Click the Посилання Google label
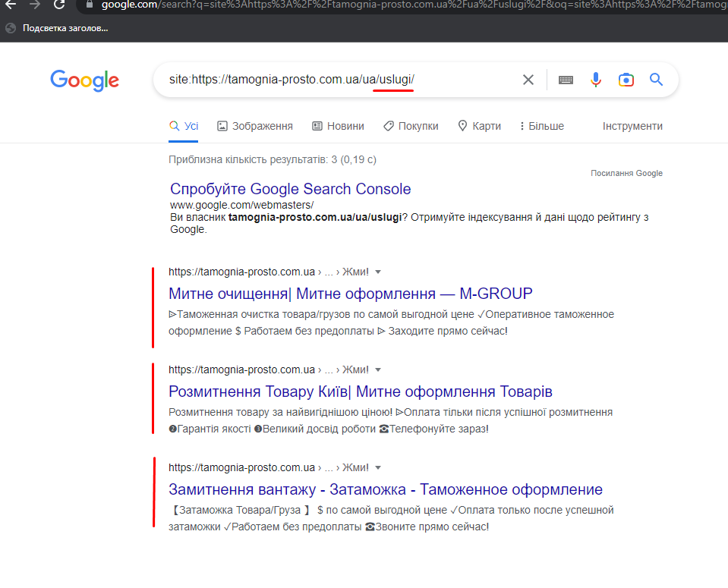Viewport: 728px width, 588px height. pyautogui.click(x=626, y=173)
